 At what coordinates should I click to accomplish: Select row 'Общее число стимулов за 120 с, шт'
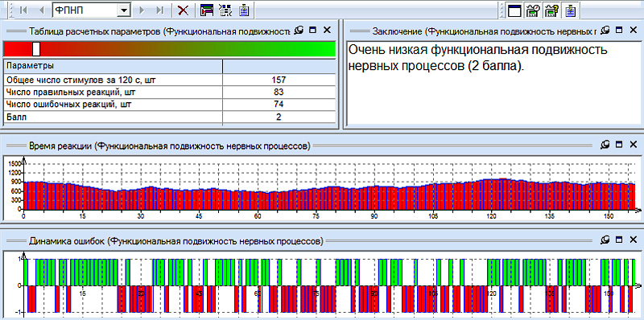pyautogui.click(x=170, y=80)
